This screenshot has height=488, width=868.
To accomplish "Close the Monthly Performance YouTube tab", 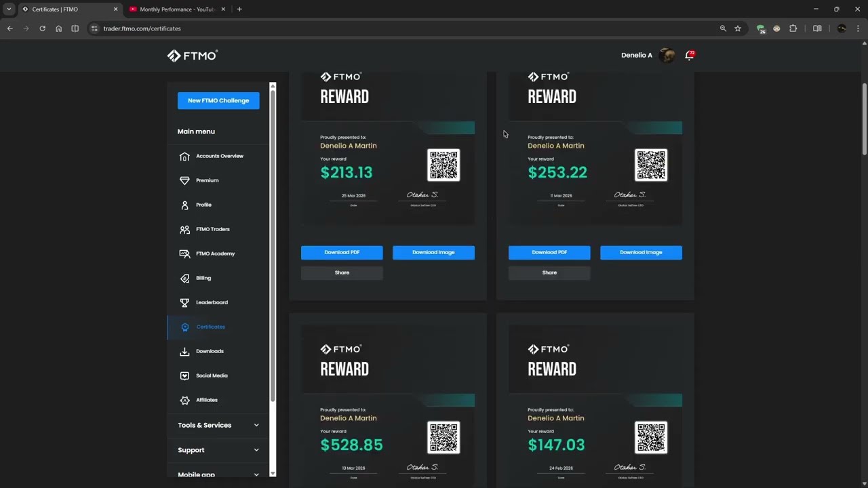I will 223,9.
